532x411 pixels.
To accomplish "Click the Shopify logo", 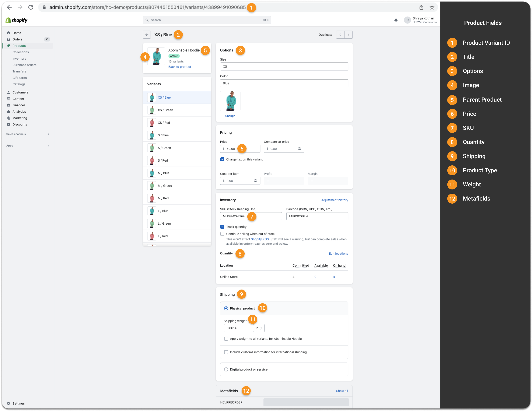I will coord(17,20).
